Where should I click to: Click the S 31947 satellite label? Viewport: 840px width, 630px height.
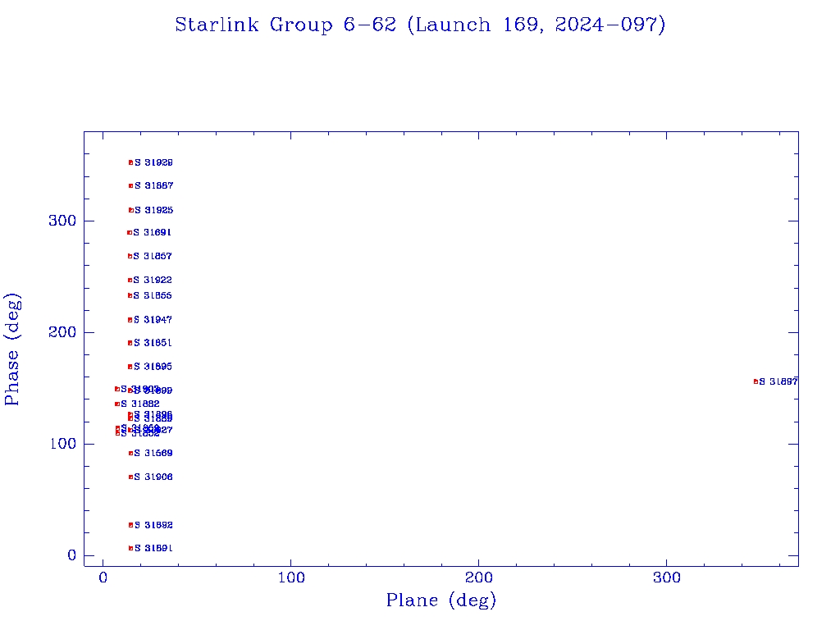click(x=153, y=320)
